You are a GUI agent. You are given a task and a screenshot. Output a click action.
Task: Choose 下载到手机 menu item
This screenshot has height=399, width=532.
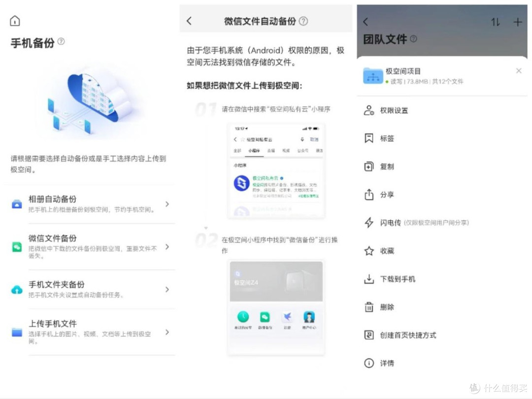click(442, 279)
